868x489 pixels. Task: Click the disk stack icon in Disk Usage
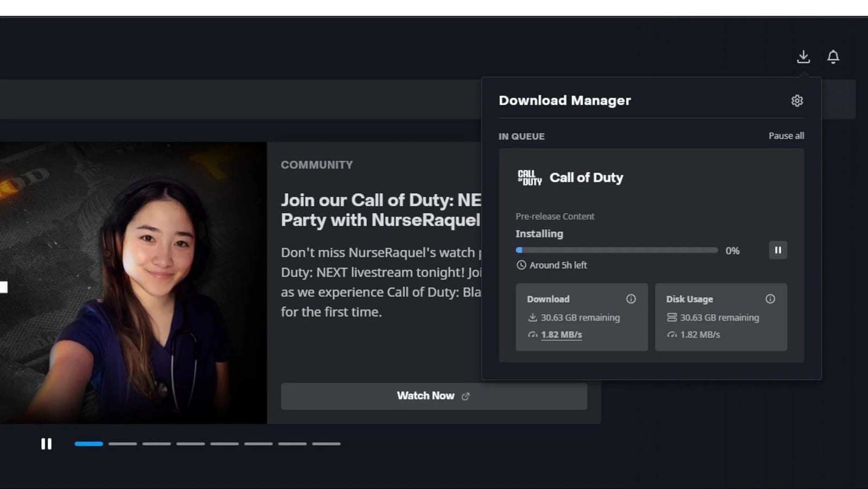[x=671, y=317]
